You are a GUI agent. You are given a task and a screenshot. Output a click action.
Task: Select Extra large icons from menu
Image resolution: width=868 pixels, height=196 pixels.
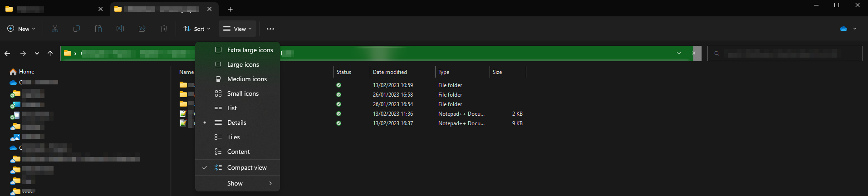click(250, 50)
